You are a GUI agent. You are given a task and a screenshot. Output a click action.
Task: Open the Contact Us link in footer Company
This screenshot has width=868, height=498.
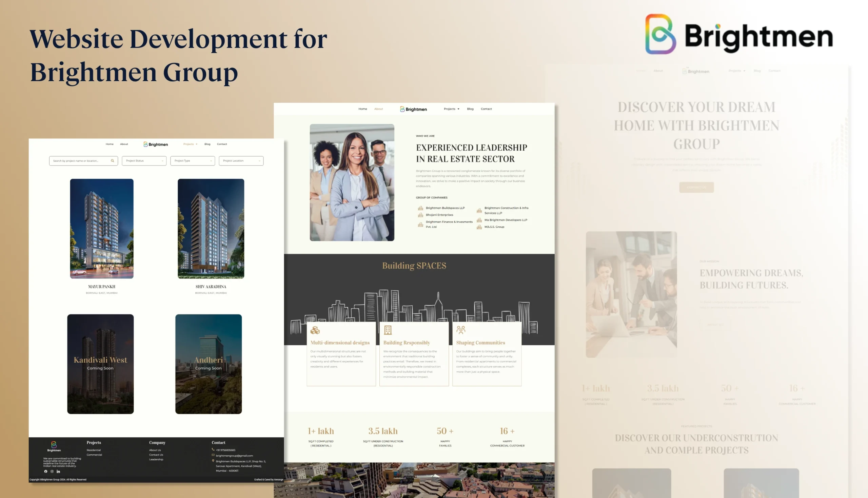(x=156, y=455)
